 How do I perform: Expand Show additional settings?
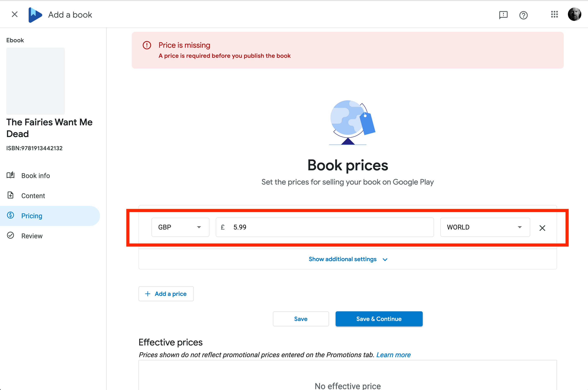point(348,259)
